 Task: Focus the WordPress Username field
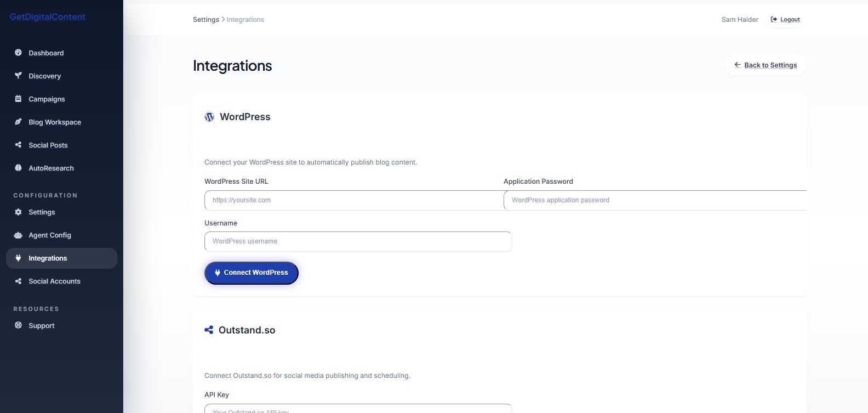pyautogui.click(x=358, y=241)
